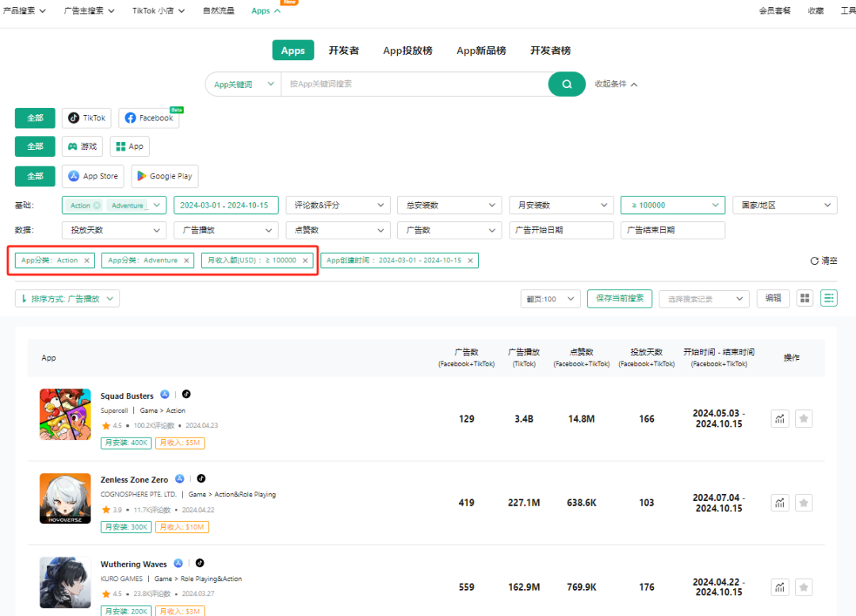Open the TikTok 小店 top menu
Screen dimensions: 856x616
tap(159, 10)
